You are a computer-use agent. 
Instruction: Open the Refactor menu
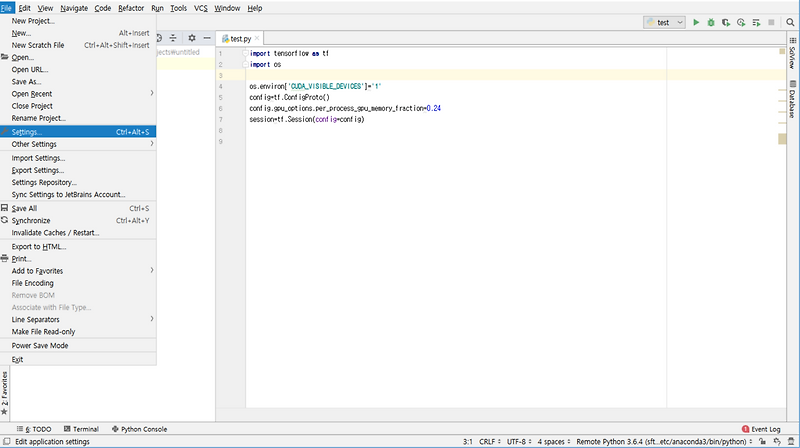(131, 8)
